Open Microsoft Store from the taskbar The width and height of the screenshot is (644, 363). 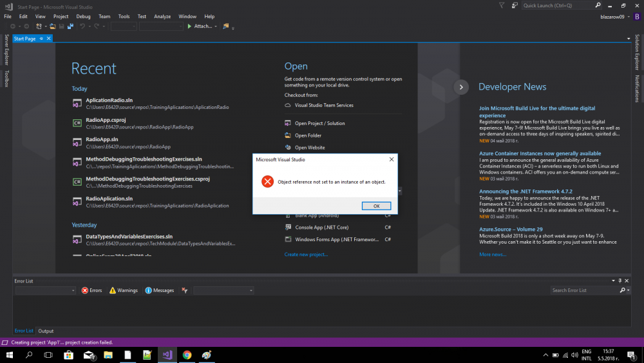[69, 355]
